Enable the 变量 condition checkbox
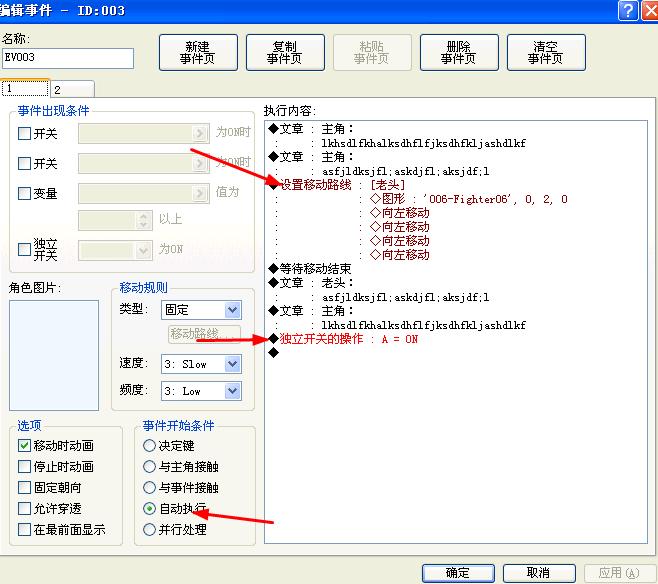This screenshot has height=584, width=658. pyautogui.click(x=24, y=193)
